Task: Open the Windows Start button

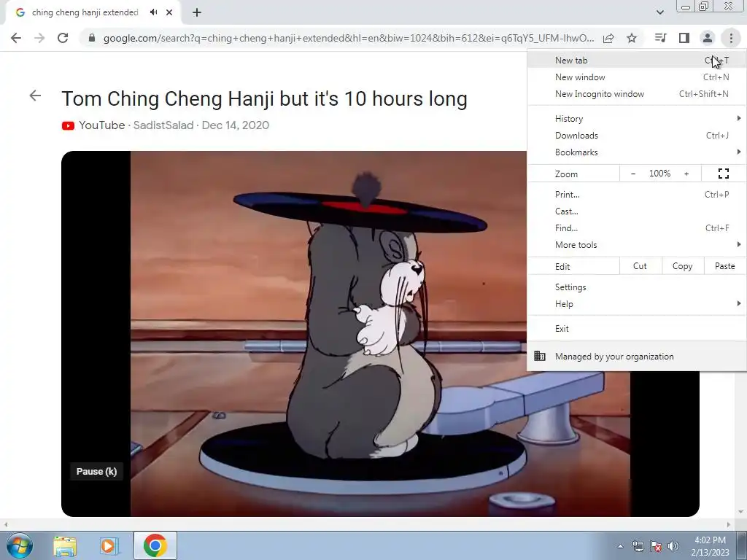Action: [x=20, y=545]
